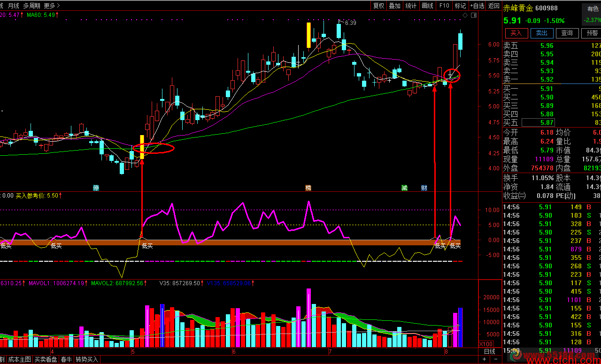This screenshot has height=364, width=601.
Task: Click the 最低 value 5.79
Action: pos(547,150)
